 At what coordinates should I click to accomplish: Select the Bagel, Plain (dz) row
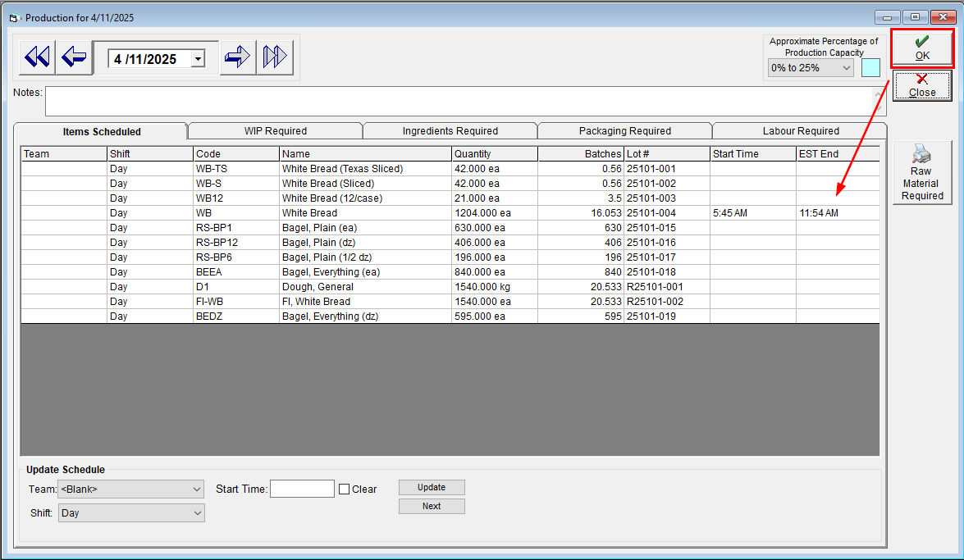[450, 242]
